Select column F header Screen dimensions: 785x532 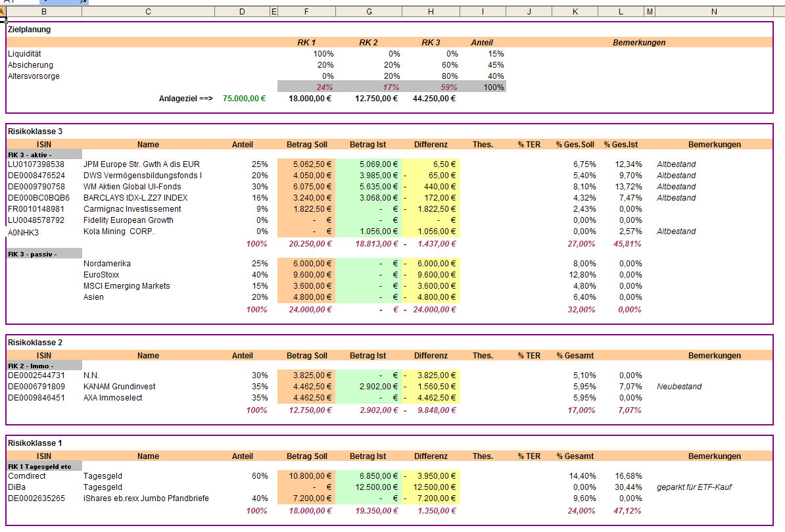pyautogui.click(x=306, y=11)
